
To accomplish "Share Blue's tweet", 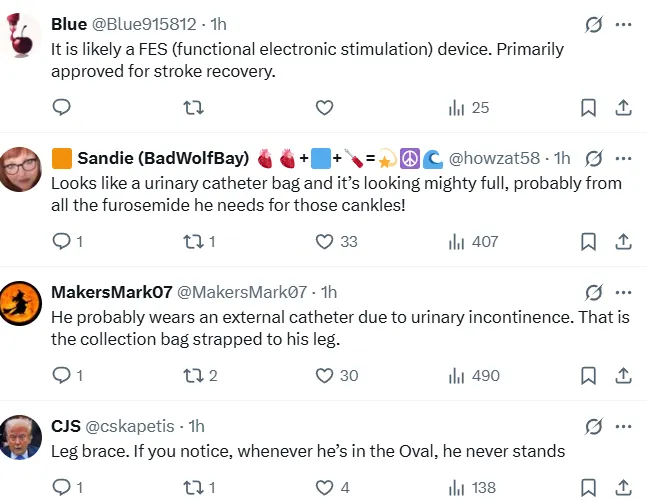I will tap(622, 108).
